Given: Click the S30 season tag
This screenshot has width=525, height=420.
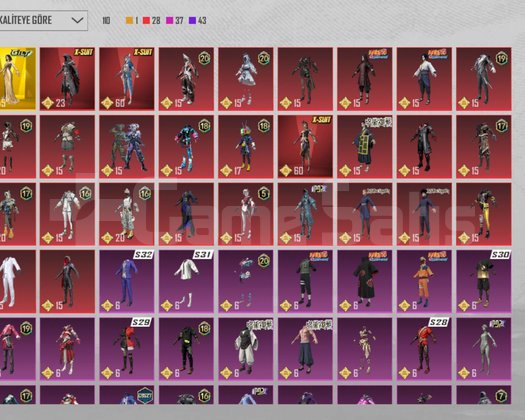Looking at the screenshot, I should 500,255.
